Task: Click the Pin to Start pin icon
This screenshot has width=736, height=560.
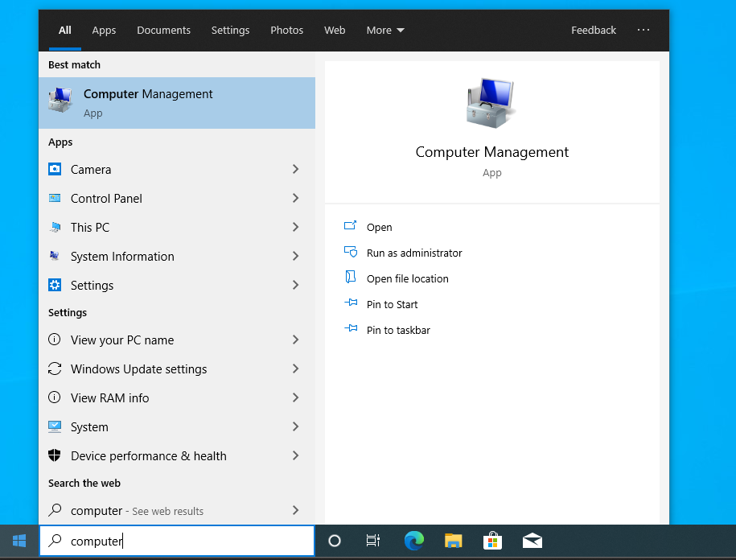Action: (x=351, y=303)
